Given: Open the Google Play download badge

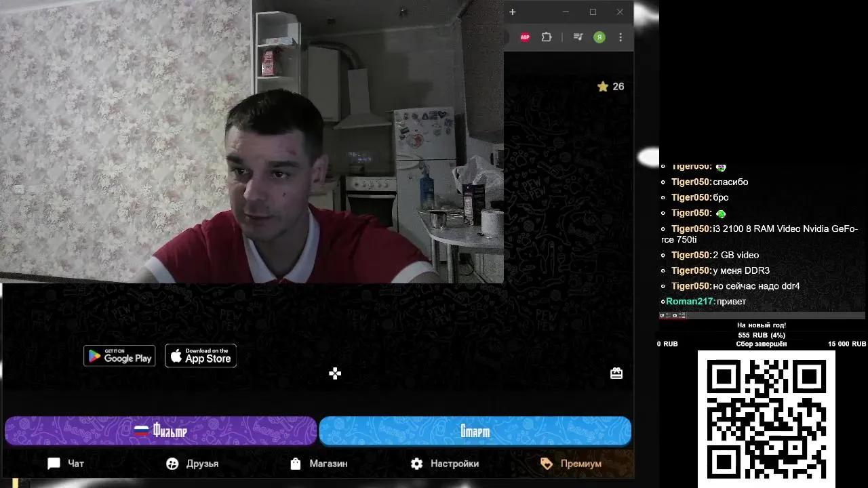Looking at the screenshot, I should (119, 356).
